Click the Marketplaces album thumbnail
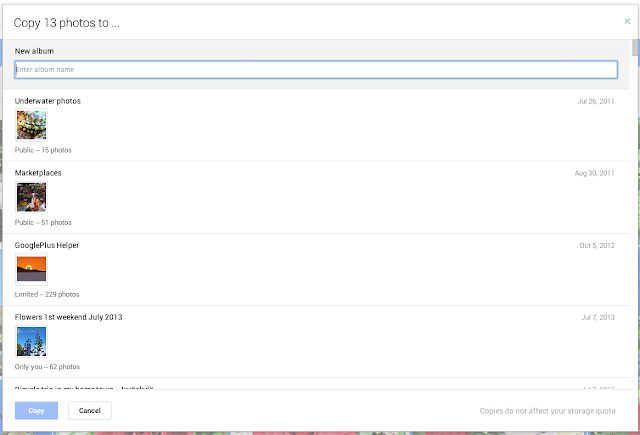Screen dimensions: 640x435 (31, 197)
